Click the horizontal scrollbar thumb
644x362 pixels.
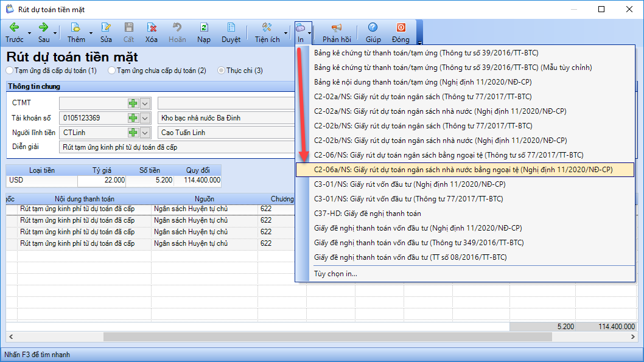327,337
